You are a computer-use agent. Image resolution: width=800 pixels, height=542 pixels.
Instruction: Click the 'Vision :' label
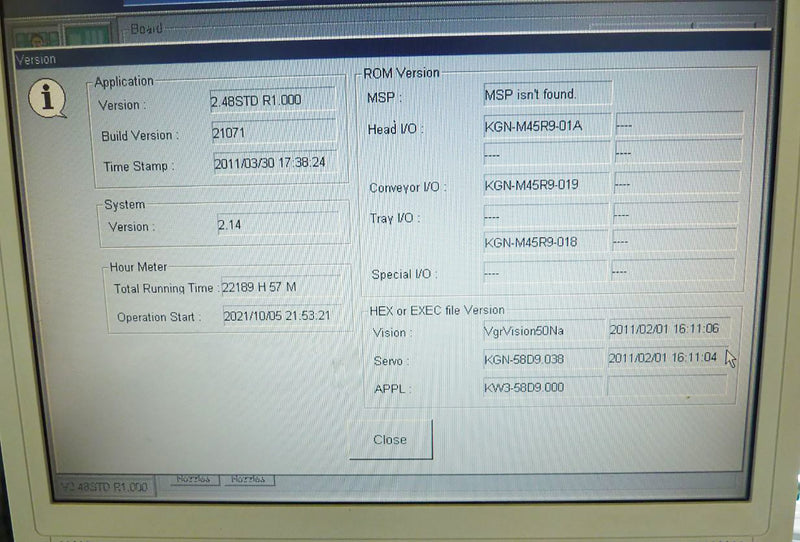click(392, 333)
